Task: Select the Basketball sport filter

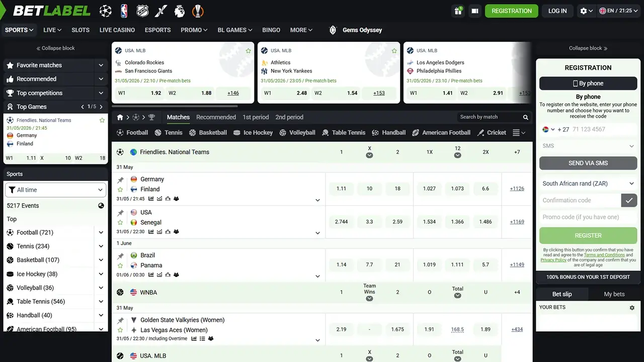Action: tap(208, 133)
